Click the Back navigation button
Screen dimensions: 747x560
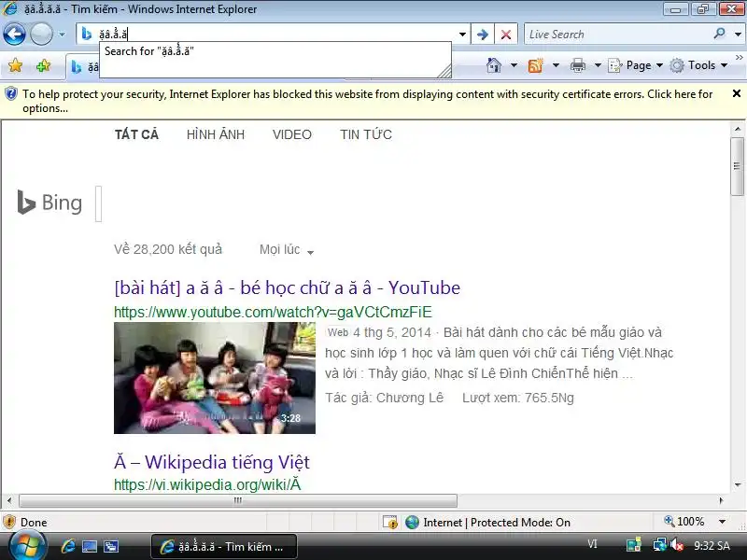pyautogui.click(x=14, y=35)
